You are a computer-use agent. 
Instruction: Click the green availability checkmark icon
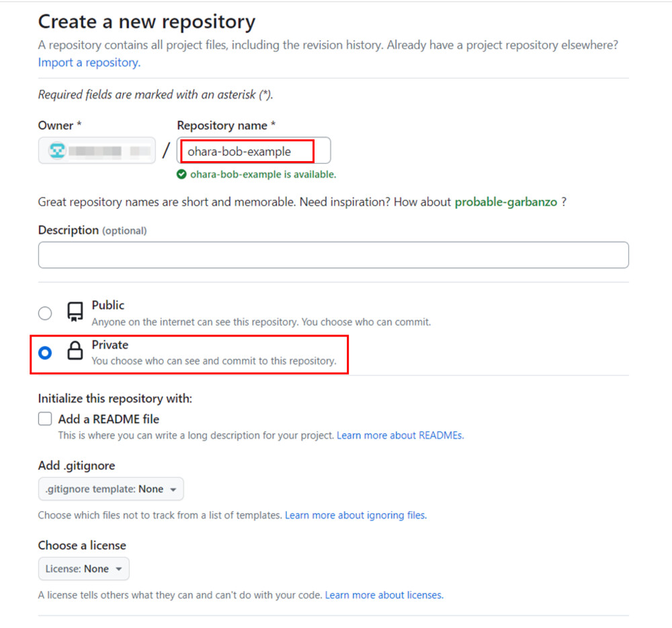181,175
